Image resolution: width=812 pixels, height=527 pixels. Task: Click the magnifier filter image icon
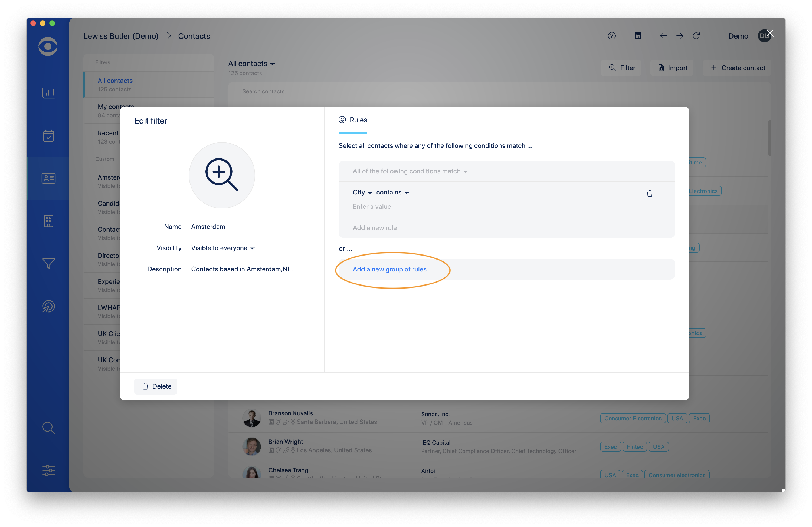222,175
